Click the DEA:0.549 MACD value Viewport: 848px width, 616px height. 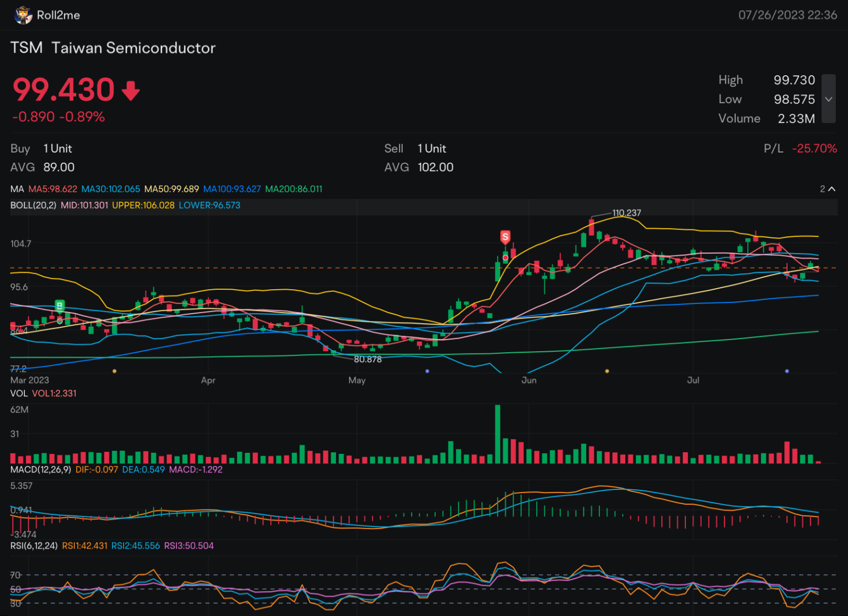(x=143, y=470)
